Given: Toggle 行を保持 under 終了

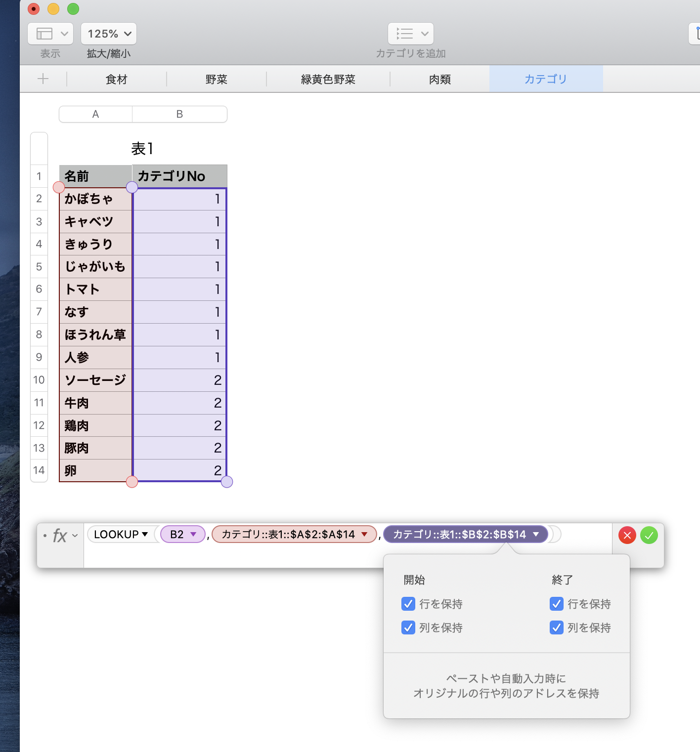Looking at the screenshot, I should click(557, 604).
